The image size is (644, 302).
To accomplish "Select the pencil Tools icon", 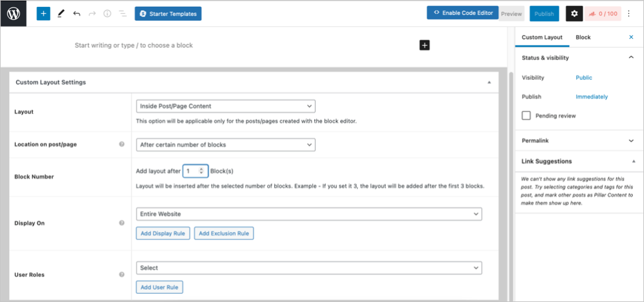I will point(60,13).
